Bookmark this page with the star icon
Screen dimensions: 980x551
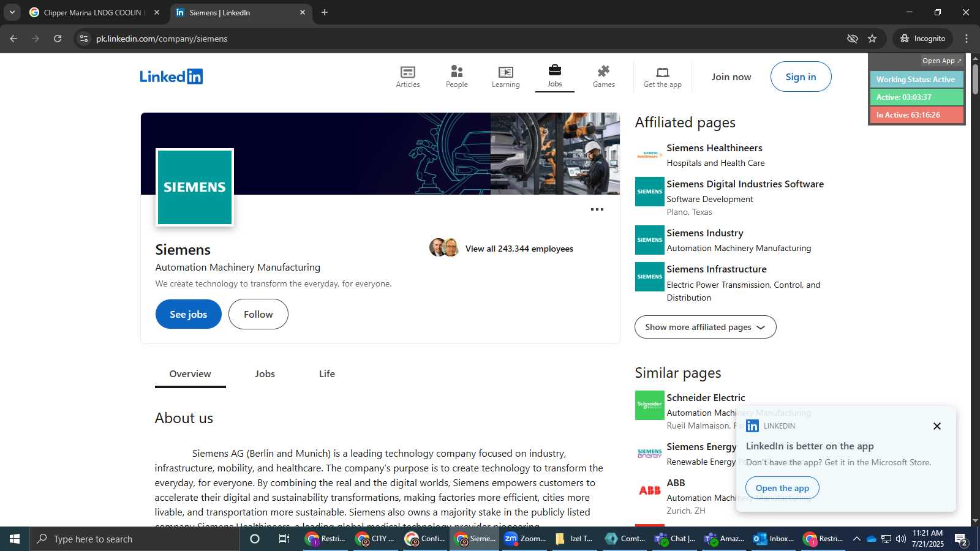coord(872,39)
